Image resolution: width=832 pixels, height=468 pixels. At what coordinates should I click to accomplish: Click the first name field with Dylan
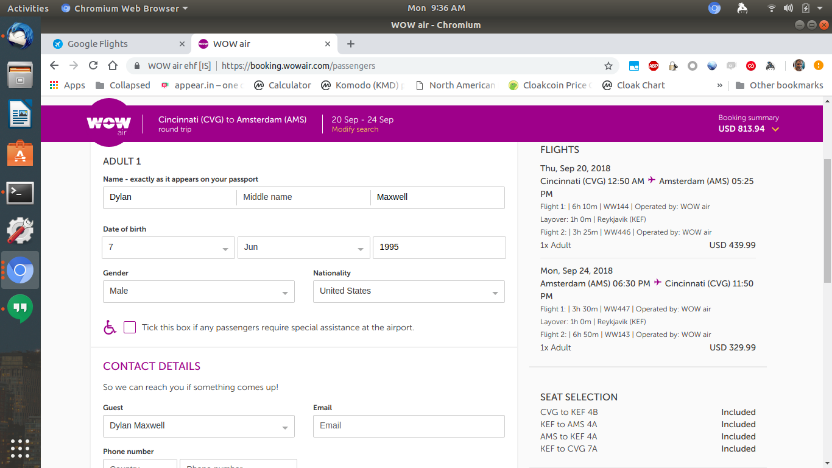pos(170,197)
